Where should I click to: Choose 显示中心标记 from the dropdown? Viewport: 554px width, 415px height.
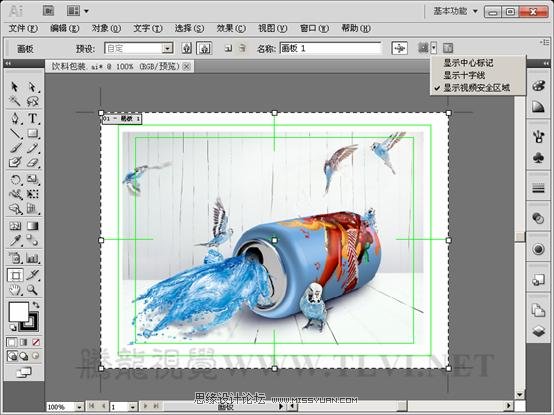(468, 63)
